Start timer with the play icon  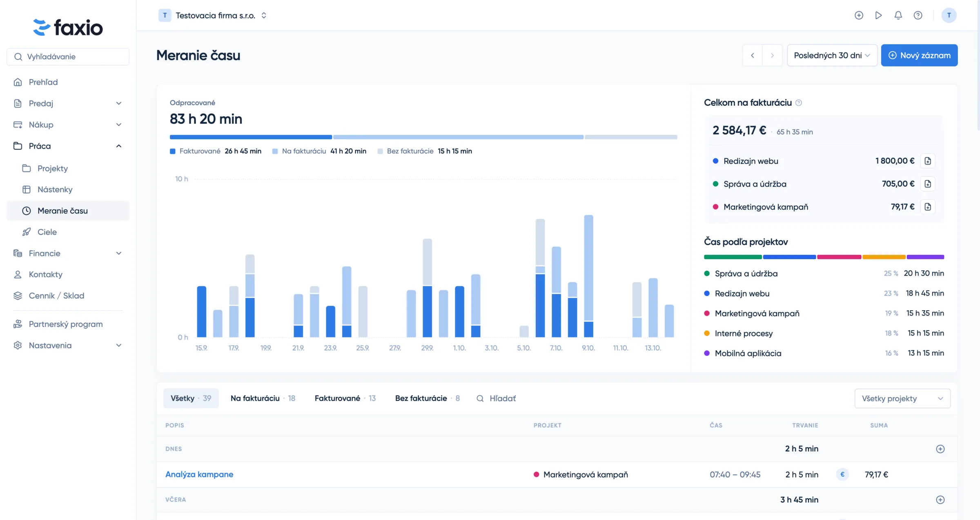(x=878, y=16)
